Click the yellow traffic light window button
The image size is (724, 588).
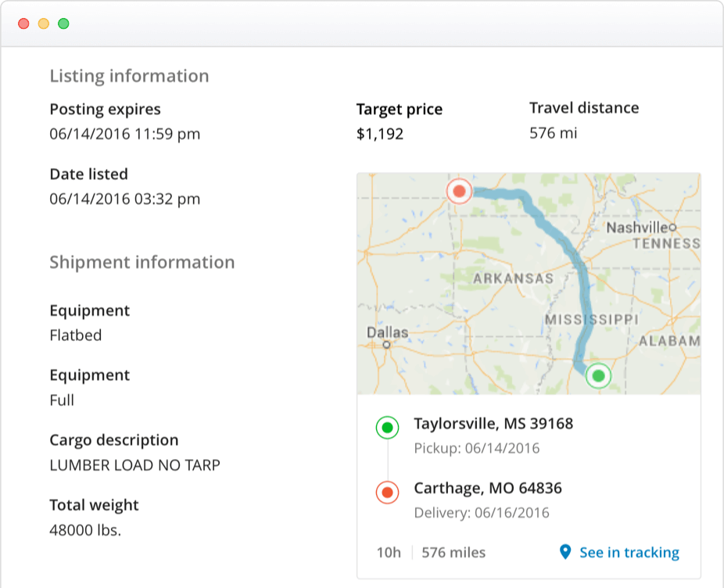pyautogui.click(x=43, y=23)
